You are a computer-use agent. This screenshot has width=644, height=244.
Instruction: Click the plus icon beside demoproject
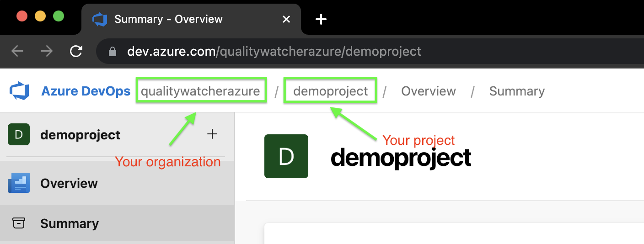pos(212,134)
